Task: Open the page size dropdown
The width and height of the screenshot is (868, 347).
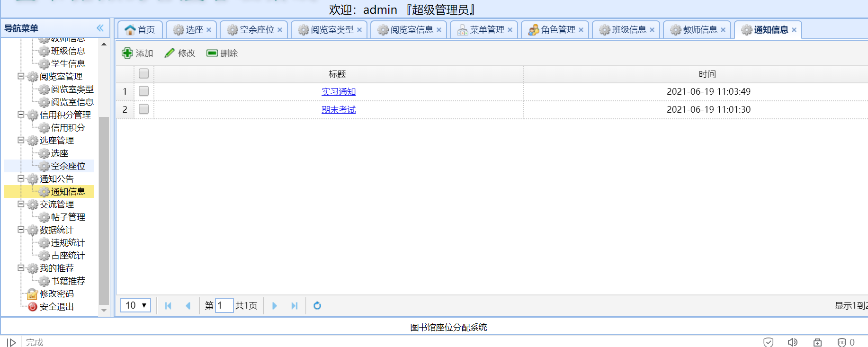Action: 136,305
